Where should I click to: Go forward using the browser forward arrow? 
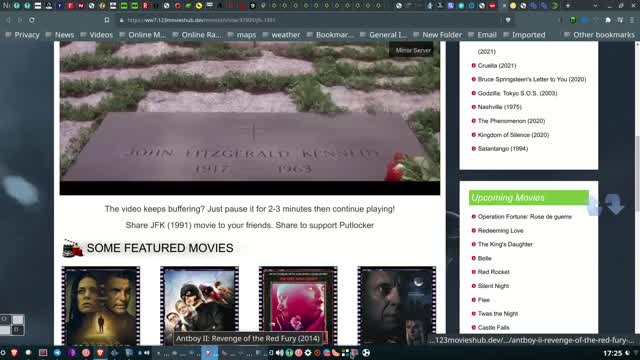click(20, 20)
